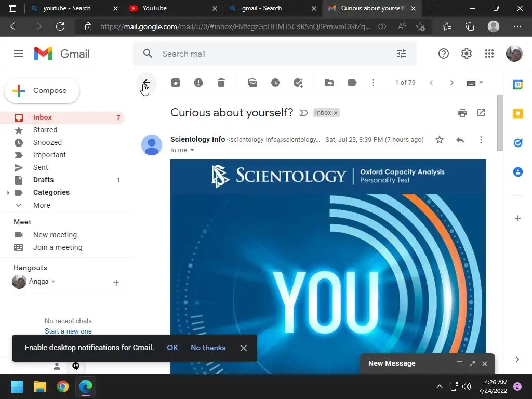Open the Google apps grid
The width and height of the screenshot is (532, 399).
point(489,54)
